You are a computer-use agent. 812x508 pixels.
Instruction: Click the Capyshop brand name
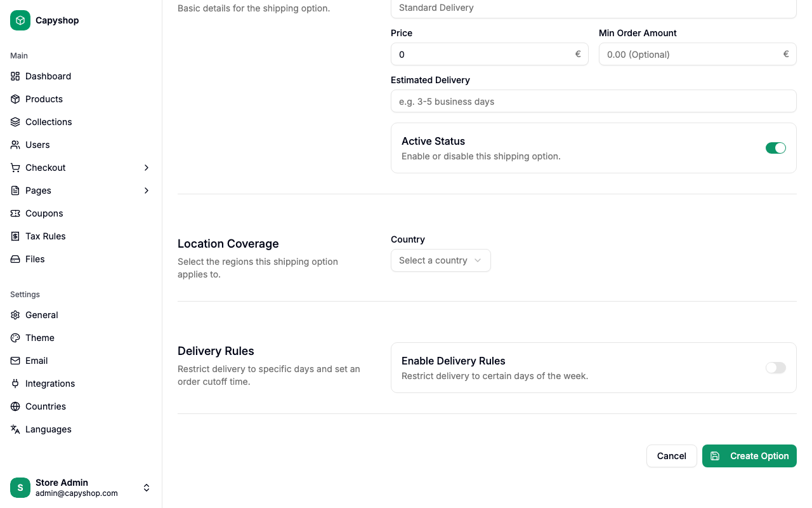[x=57, y=20]
